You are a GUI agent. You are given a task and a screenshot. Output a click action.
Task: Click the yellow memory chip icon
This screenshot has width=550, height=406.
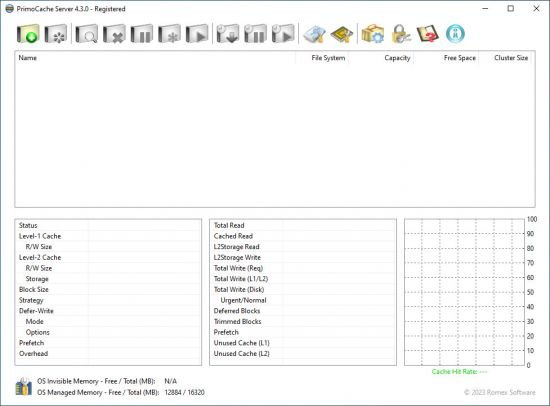coord(342,34)
